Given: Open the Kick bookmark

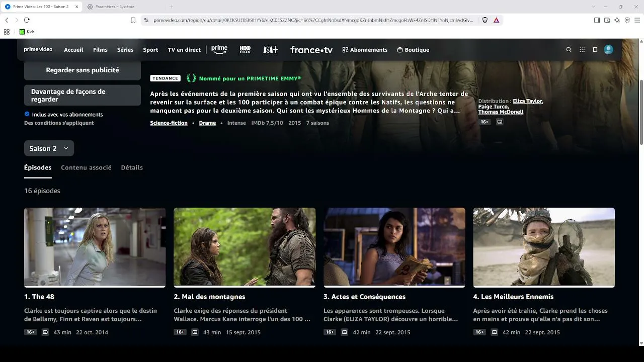Looking at the screenshot, I should (27, 32).
